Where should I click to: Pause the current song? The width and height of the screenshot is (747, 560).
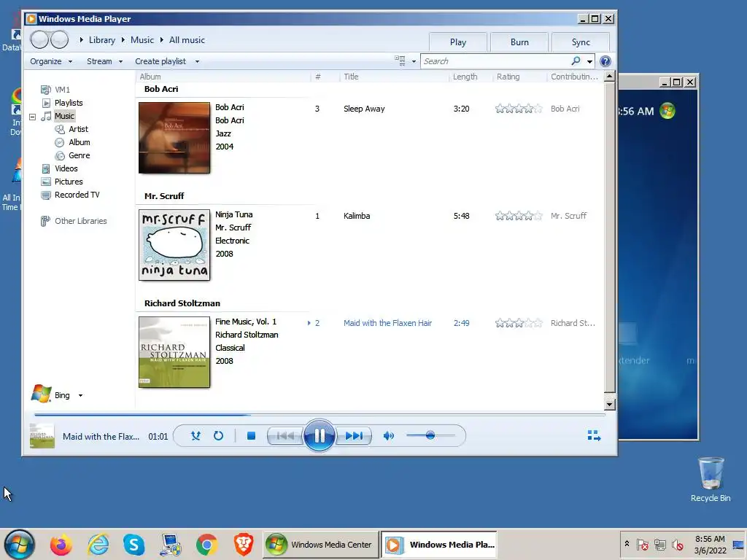pyautogui.click(x=320, y=436)
